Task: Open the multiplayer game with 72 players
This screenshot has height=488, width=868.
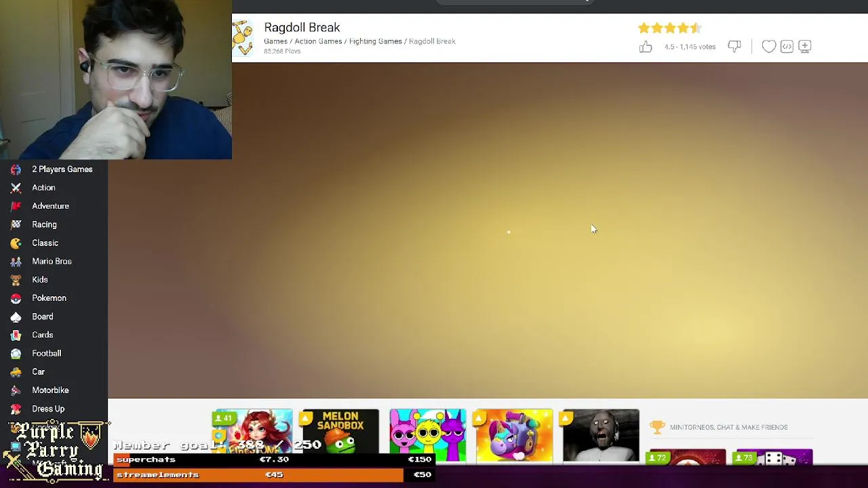Action: 687,457
